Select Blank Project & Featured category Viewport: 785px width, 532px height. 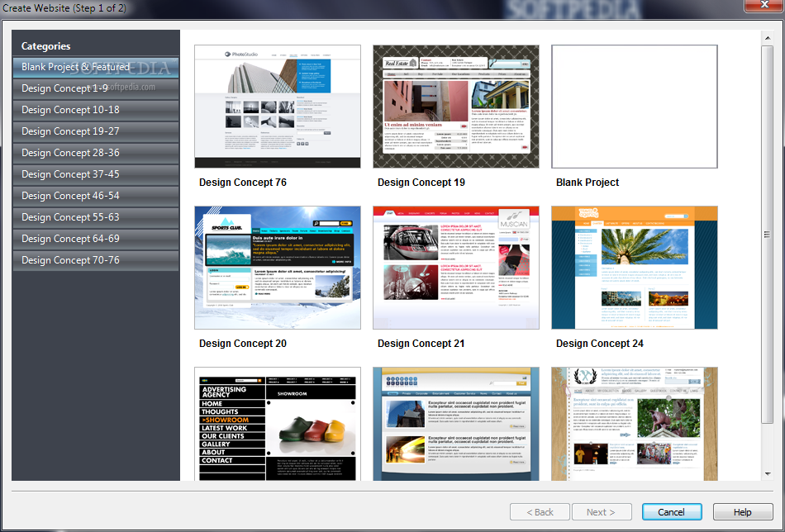point(96,67)
